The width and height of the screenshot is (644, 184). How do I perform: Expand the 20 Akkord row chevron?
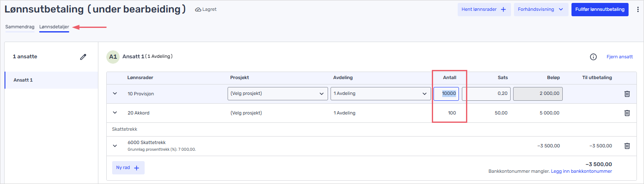tap(115, 113)
